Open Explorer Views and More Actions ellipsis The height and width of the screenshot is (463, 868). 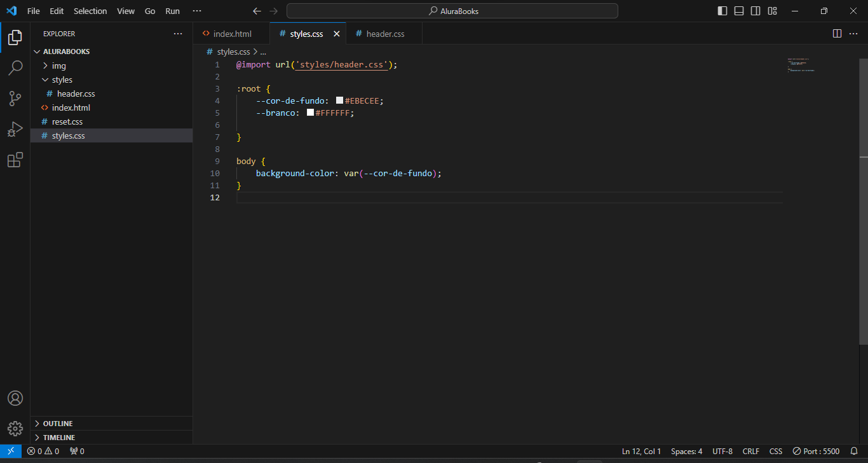[178, 34]
